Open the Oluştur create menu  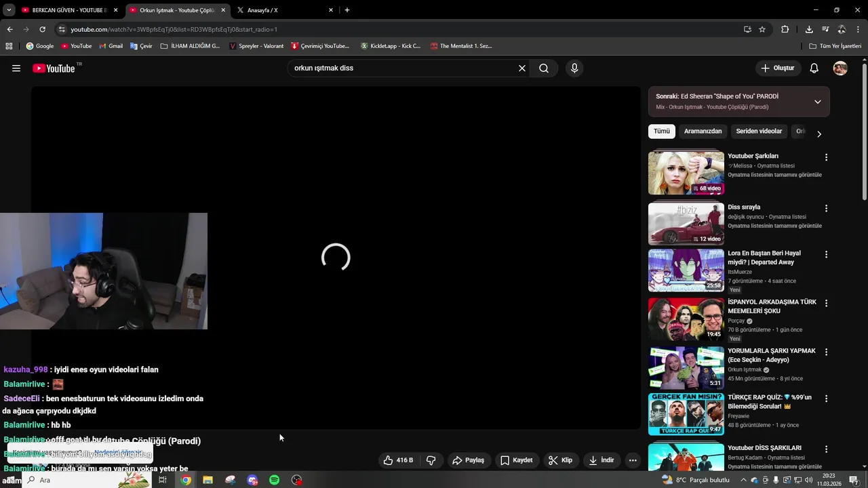coord(778,68)
